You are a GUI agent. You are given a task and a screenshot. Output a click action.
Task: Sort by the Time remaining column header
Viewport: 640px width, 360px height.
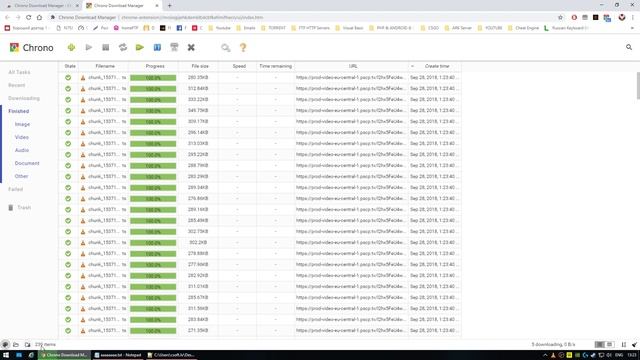[x=276, y=66]
